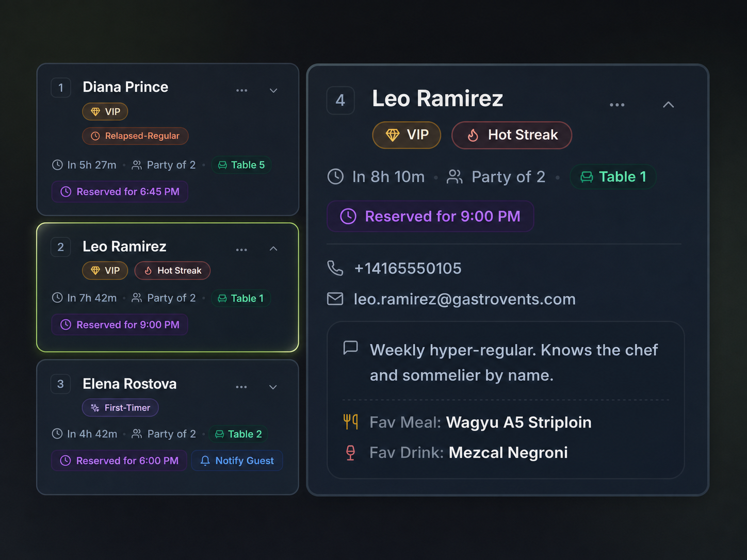The height and width of the screenshot is (560, 747).
Task: Click the wine glass icon by Fav Drink
Action: (350, 453)
